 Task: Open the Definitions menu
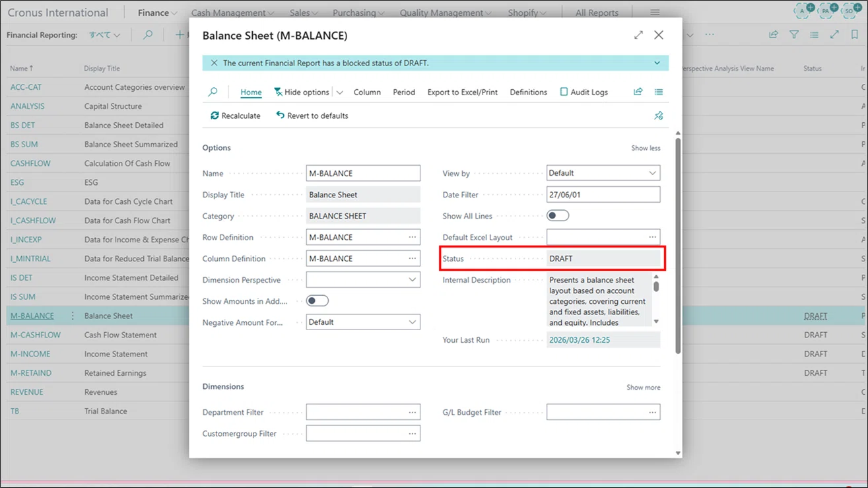click(x=528, y=92)
